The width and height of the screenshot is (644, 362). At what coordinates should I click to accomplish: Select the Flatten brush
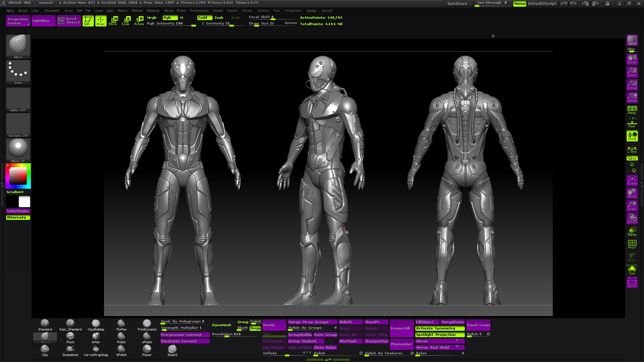(x=121, y=325)
